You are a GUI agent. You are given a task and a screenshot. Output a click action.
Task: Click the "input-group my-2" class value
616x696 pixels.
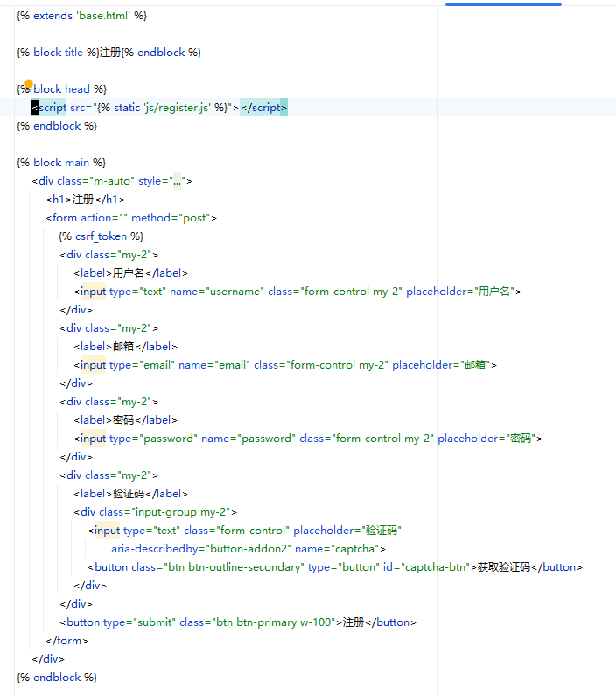coord(181,512)
